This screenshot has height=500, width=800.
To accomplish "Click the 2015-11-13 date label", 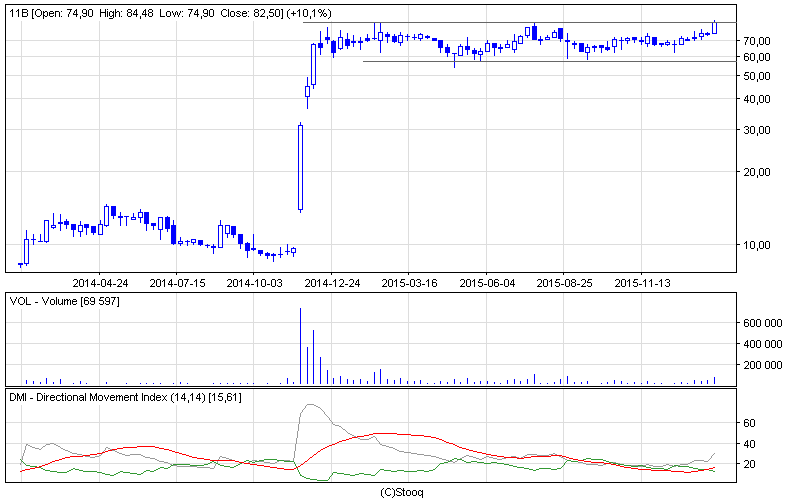I will 642,283.
